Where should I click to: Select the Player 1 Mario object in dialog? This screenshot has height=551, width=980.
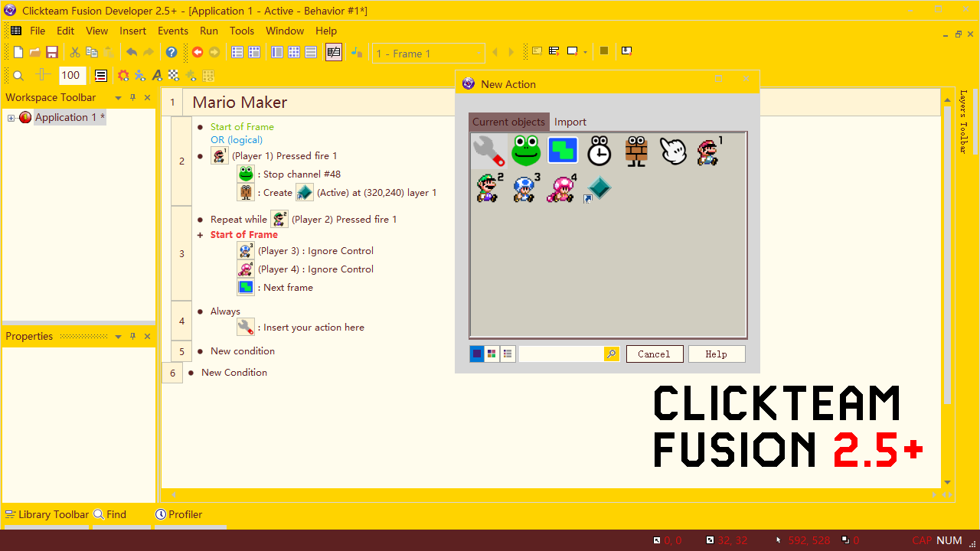coord(710,151)
